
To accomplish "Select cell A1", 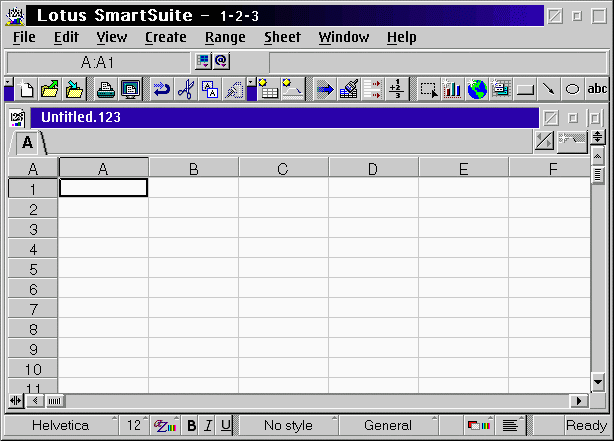I will coord(103,188).
